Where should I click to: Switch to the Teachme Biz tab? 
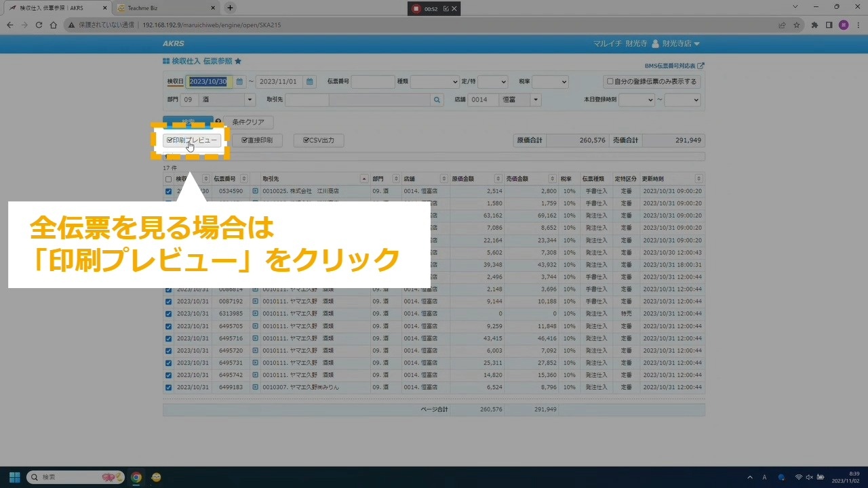[163, 8]
